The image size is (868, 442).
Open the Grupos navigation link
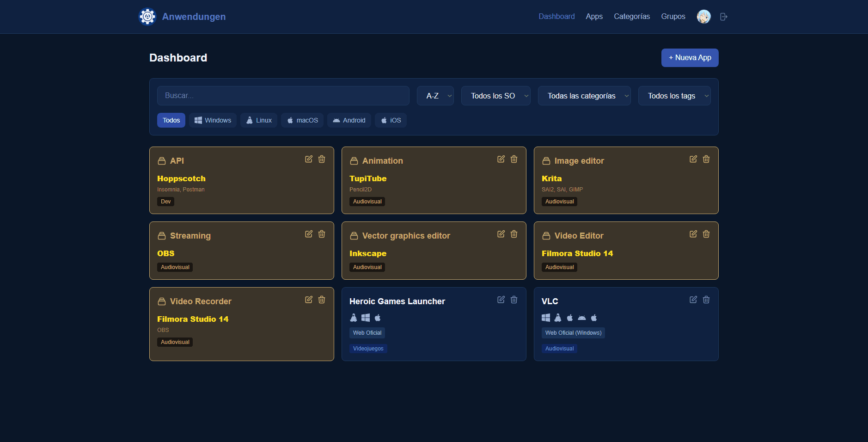[x=673, y=17]
